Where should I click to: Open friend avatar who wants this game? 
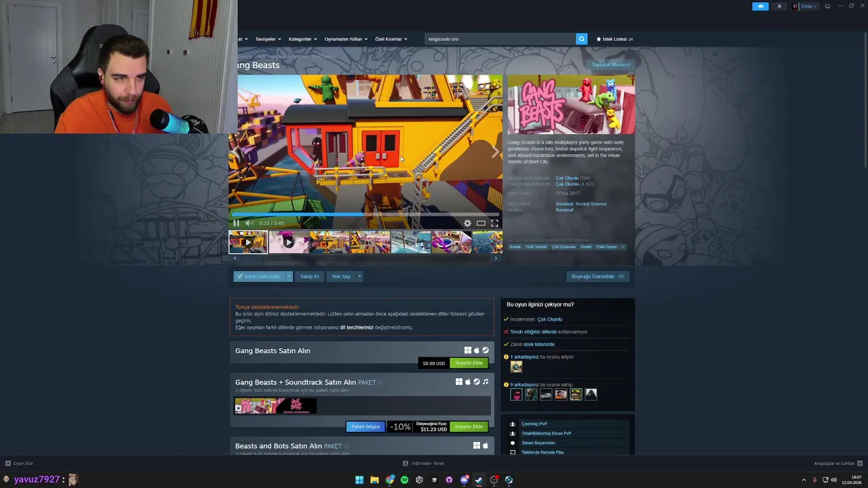point(516,367)
